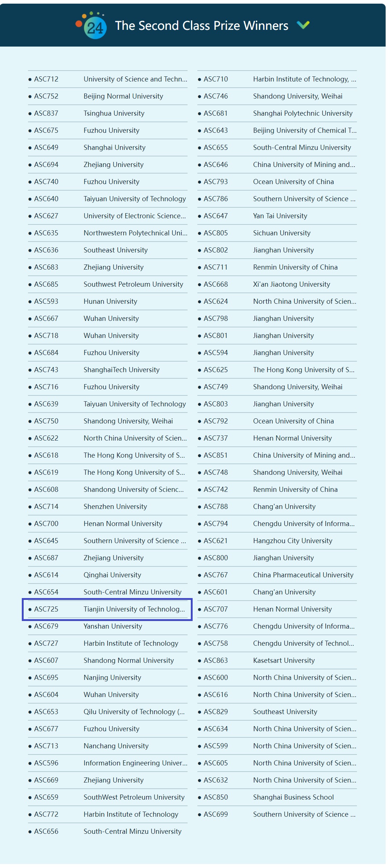Click The Second Class Prize Winners heading
The height and width of the screenshot is (868, 390).
point(201,25)
